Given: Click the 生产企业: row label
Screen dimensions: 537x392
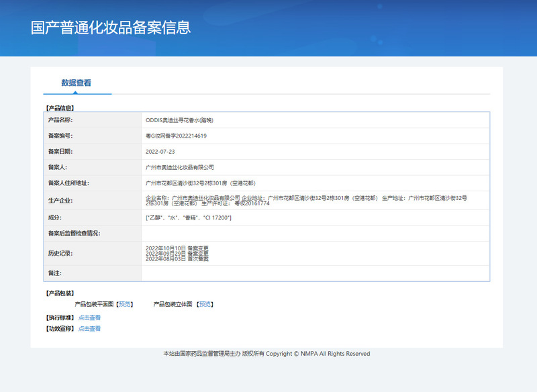Looking at the screenshot, I should (60, 200).
